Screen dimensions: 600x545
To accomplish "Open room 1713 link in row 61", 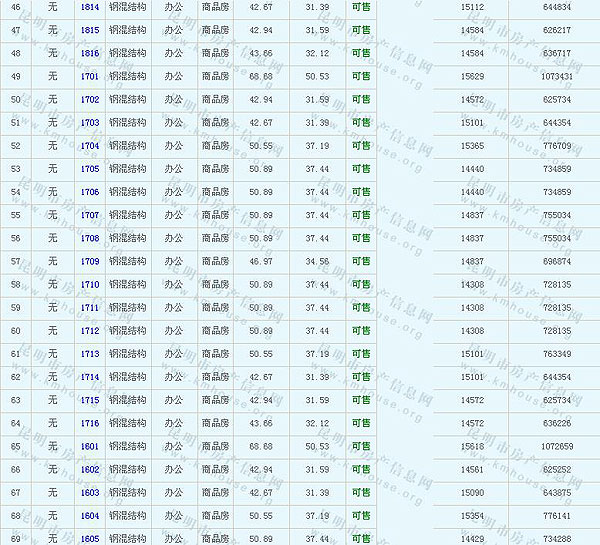I will 90,354.
